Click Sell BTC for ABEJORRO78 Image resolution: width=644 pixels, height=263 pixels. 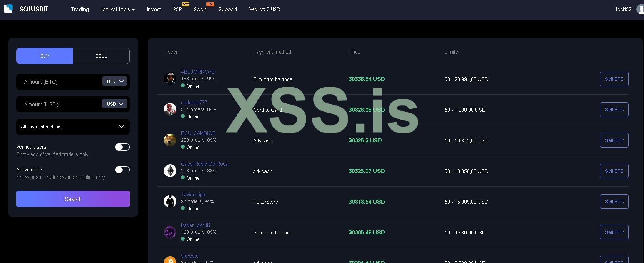[614, 79]
